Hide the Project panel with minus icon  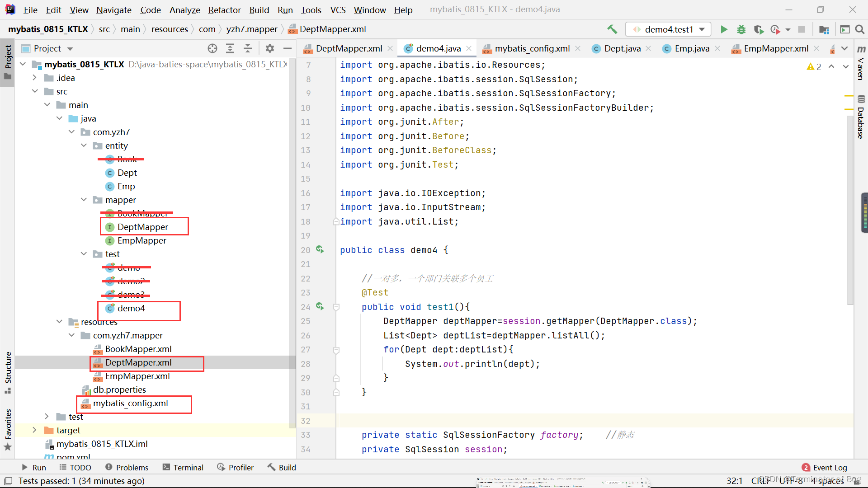[x=288, y=48]
